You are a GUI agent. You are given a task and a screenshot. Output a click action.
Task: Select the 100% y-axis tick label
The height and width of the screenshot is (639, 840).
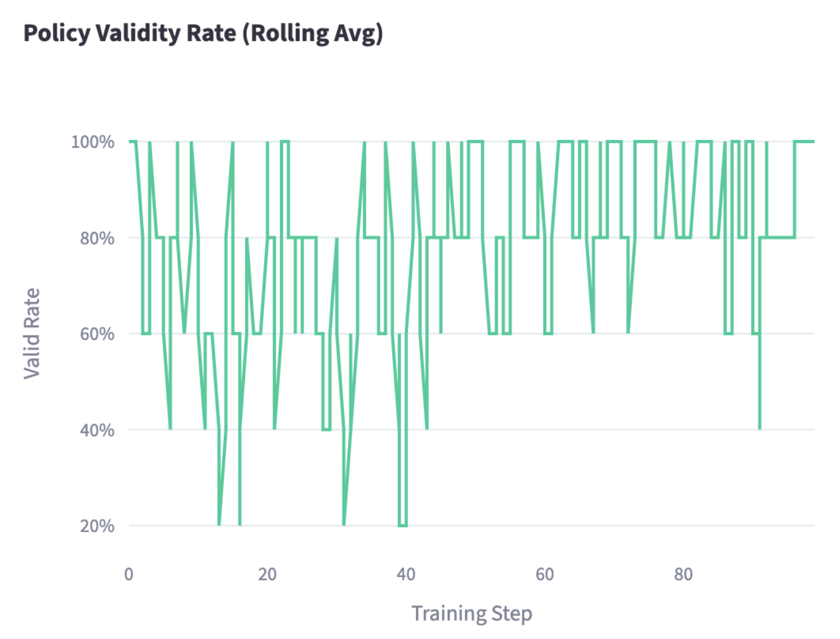click(93, 142)
